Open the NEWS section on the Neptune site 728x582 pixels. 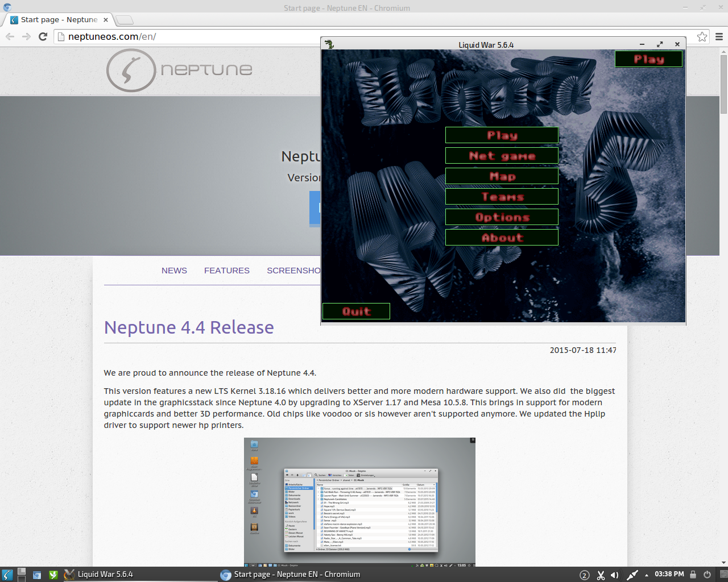pyautogui.click(x=174, y=271)
